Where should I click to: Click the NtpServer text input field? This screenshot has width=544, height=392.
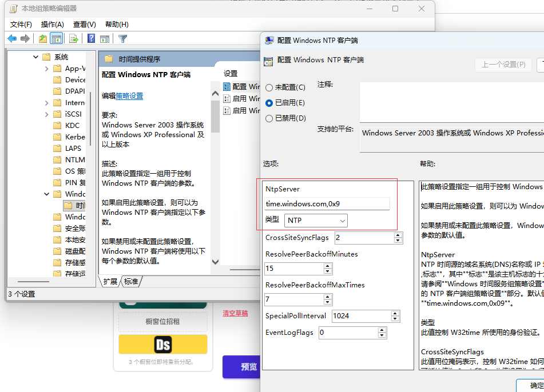click(x=327, y=204)
